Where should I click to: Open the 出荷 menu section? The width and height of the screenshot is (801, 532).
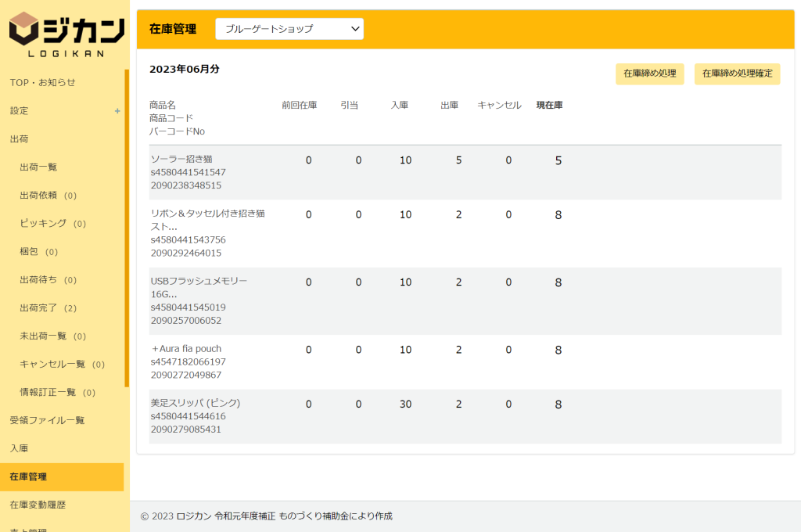pyautogui.click(x=19, y=139)
